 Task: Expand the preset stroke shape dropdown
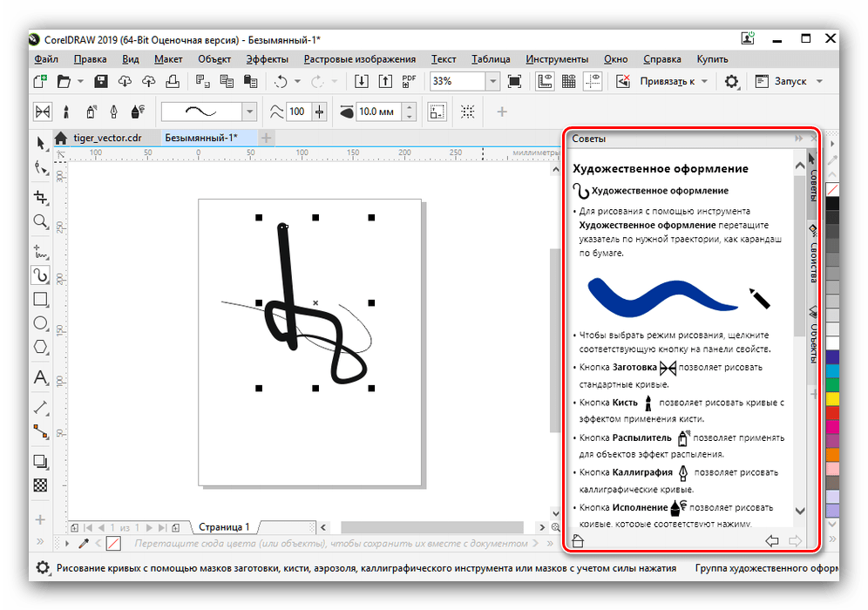(249, 112)
